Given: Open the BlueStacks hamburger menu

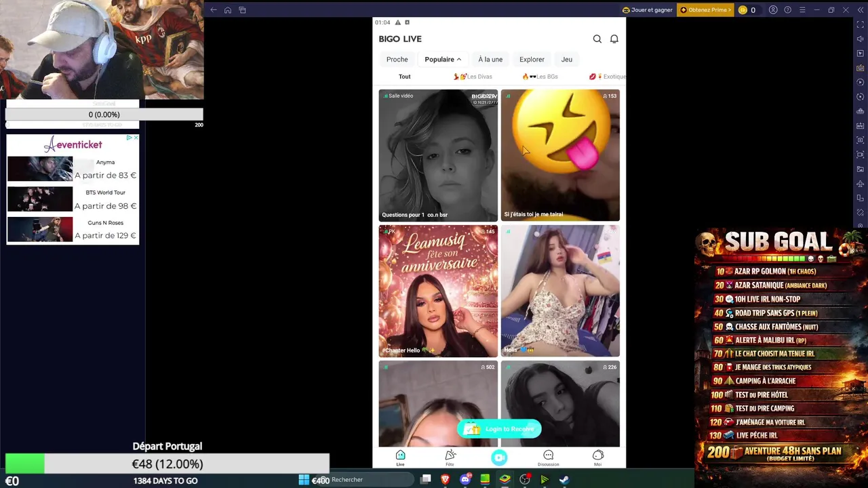Looking at the screenshot, I should point(802,9).
